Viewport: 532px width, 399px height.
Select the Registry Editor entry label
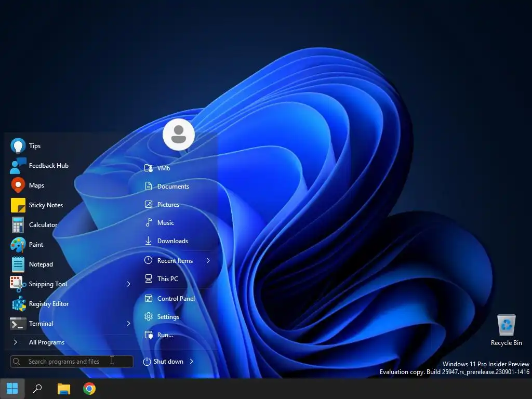pyautogui.click(x=48, y=304)
